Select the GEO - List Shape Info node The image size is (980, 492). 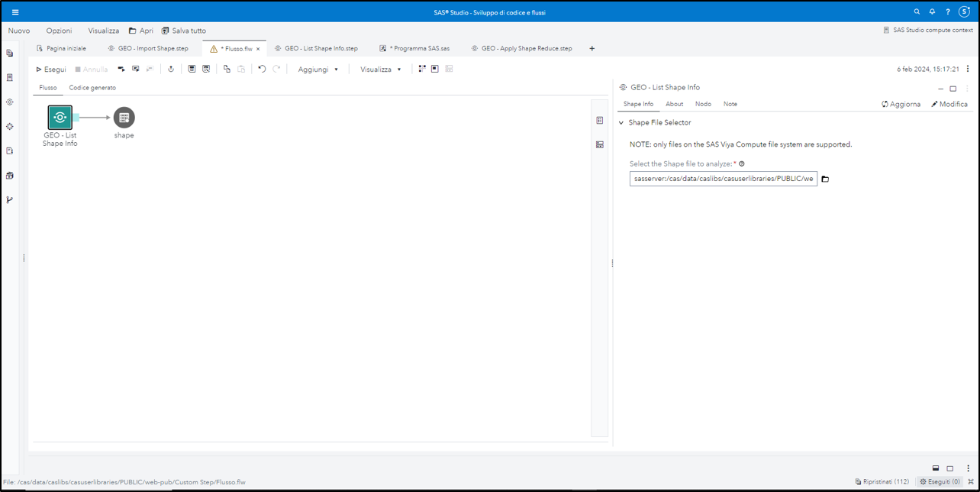[x=60, y=118]
